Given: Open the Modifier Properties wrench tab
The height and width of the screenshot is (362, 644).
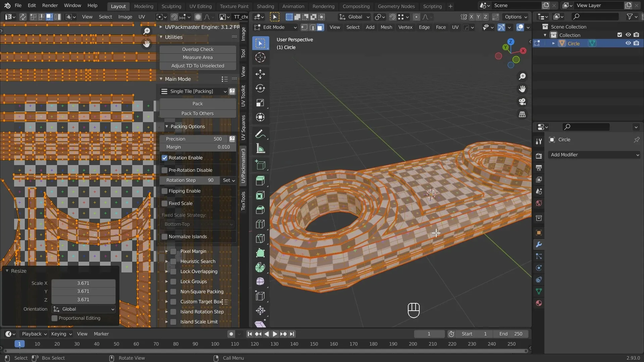Looking at the screenshot, I should pyautogui.click(x=539, y=245).
